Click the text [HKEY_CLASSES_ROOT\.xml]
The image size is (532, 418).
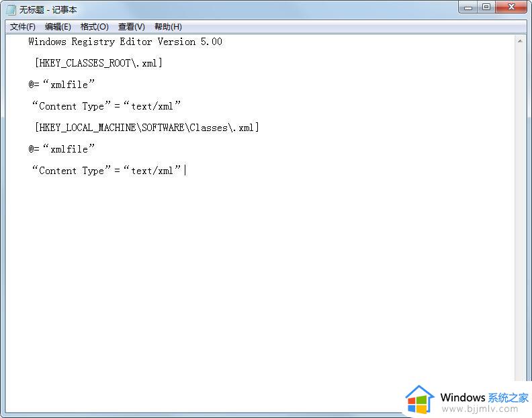click(x=98, y=62)
